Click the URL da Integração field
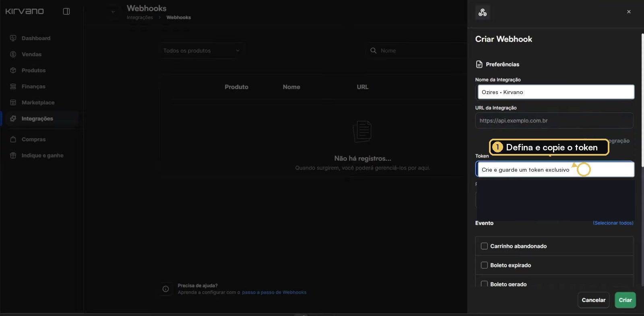 point(554,121)
